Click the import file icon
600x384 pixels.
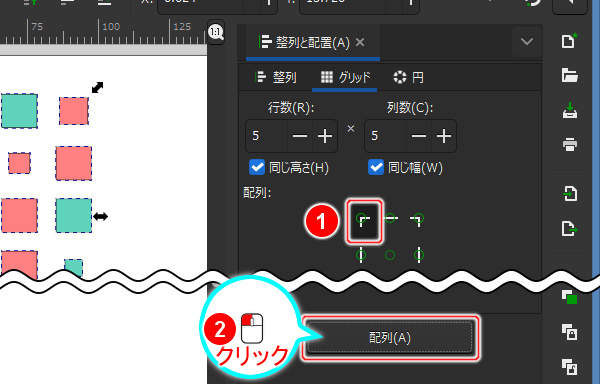click(x=570, y=194)
